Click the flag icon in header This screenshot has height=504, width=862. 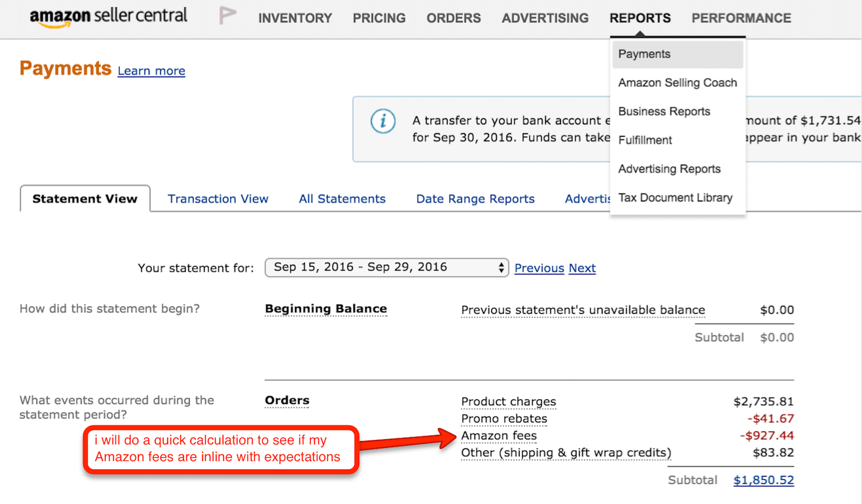[x=227, y=16]
